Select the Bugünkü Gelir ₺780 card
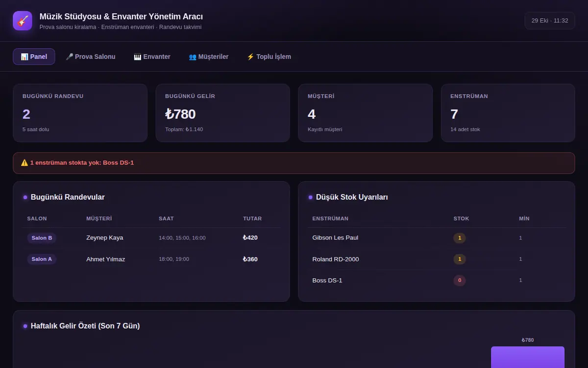 [223, 113]
